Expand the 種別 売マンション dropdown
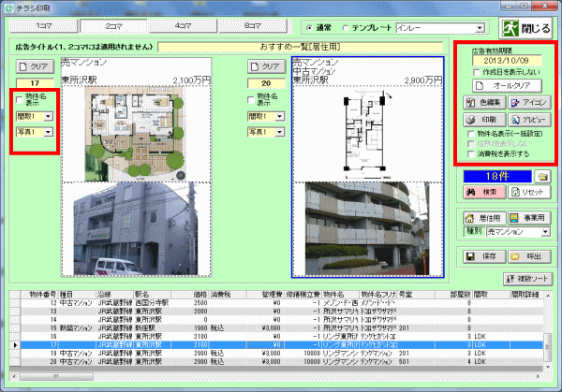This screenshot has height=392, width=562. click(545, 232)
